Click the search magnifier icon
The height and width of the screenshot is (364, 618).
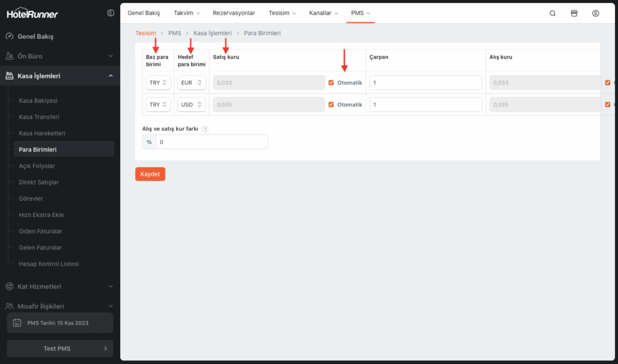tap(552, 13)
